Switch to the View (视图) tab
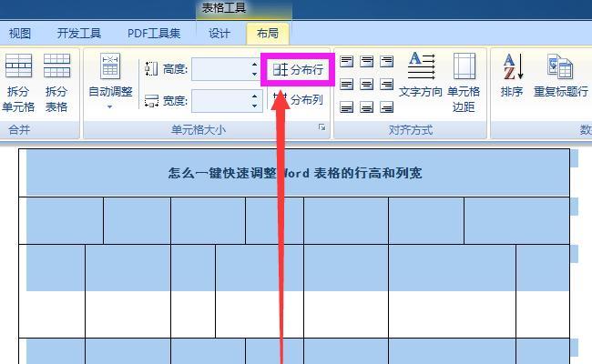The height and width of the screenshot is (364, 592). [20, 33]
